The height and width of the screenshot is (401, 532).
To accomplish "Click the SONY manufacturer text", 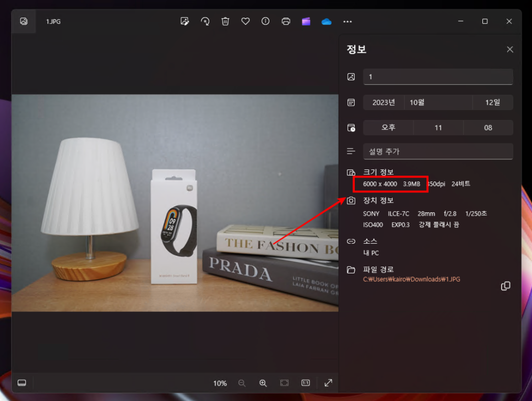I will 371,214.
